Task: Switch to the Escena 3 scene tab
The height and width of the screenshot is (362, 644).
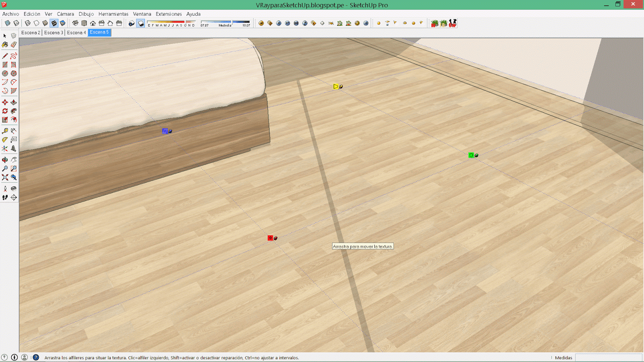Action: tap(54, 32)
